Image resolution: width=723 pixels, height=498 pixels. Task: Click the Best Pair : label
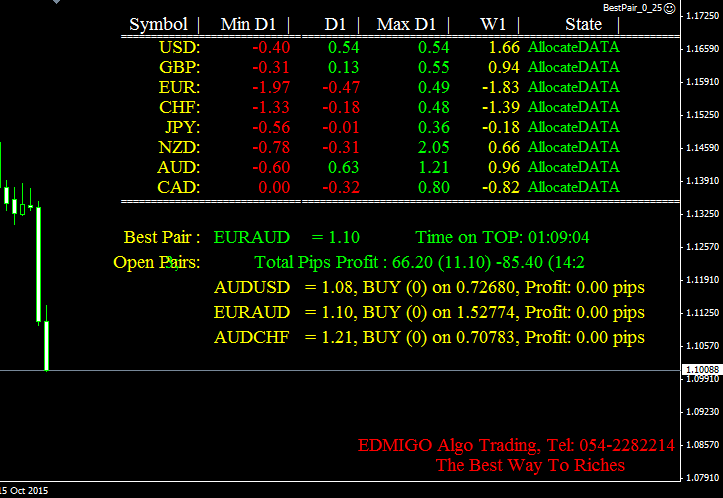click(x=162, y=237)
